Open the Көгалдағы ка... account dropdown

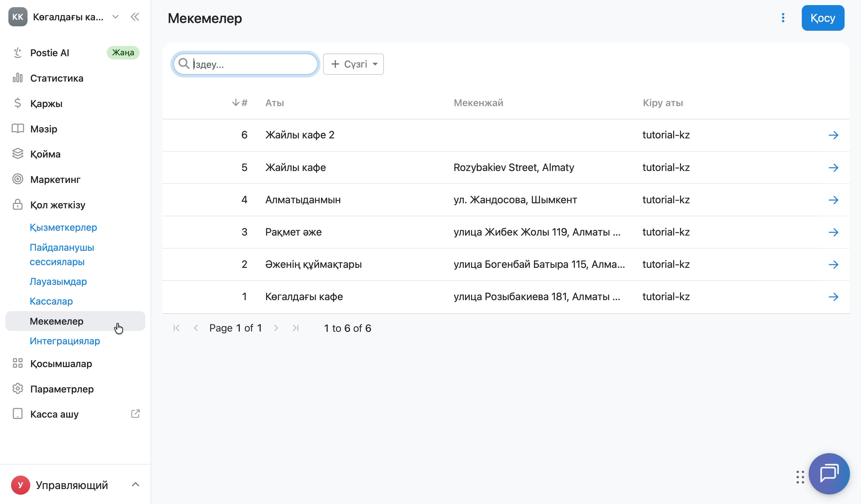pos(64,17)
